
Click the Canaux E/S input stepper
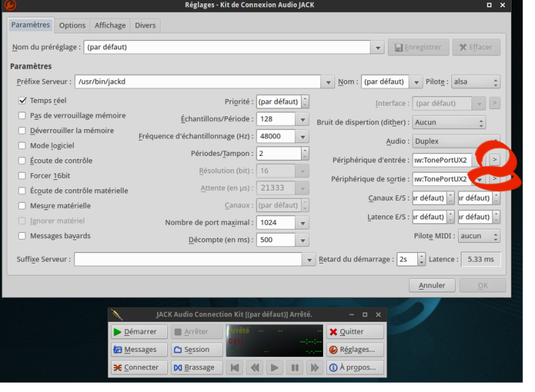coord(451,198)
